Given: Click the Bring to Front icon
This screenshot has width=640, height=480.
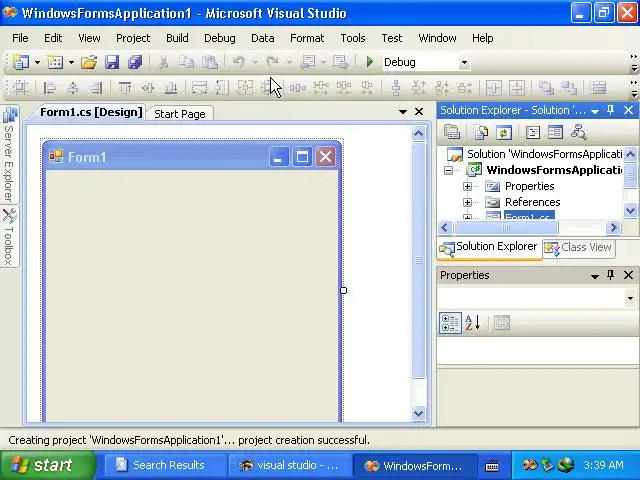Looking at the screenshot, I should click(x=546, y=87).
